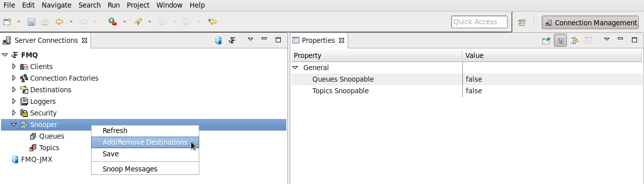644x184 pixels.
Task: Click the New wizard toolbar icon
Action: point(7,22)
